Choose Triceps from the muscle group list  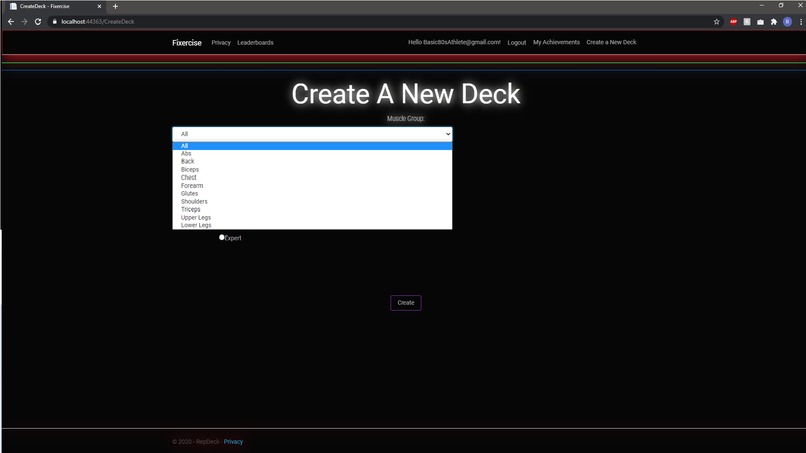point(312,209)
